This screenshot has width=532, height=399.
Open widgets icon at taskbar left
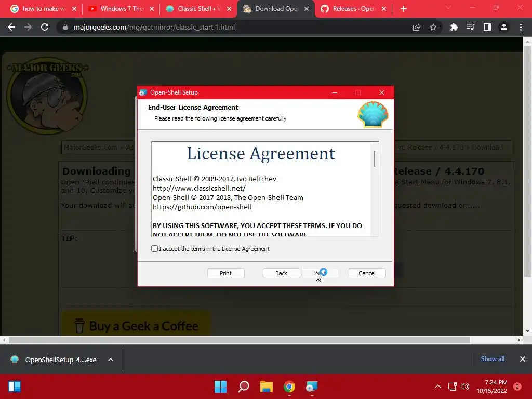click(15, 387)
